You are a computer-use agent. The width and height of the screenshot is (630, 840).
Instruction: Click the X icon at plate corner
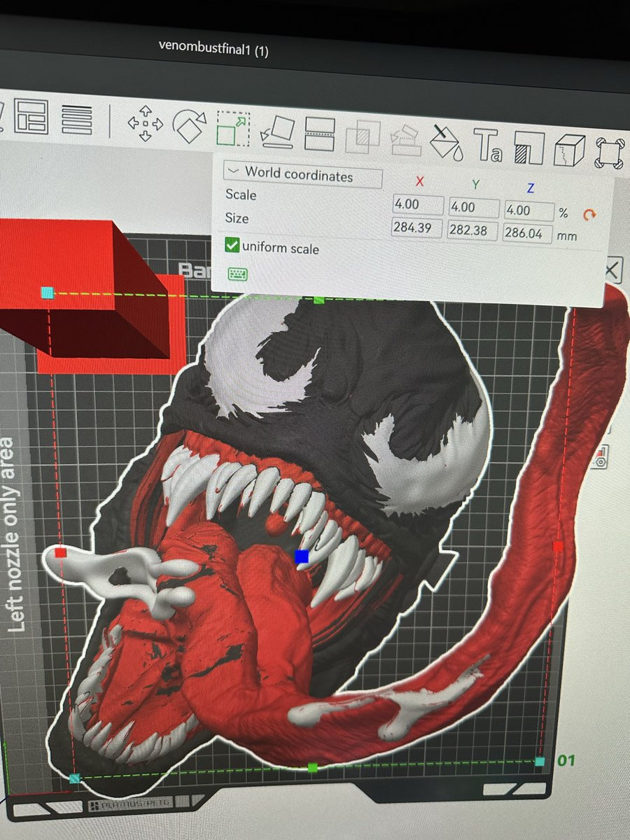point(612,270)
